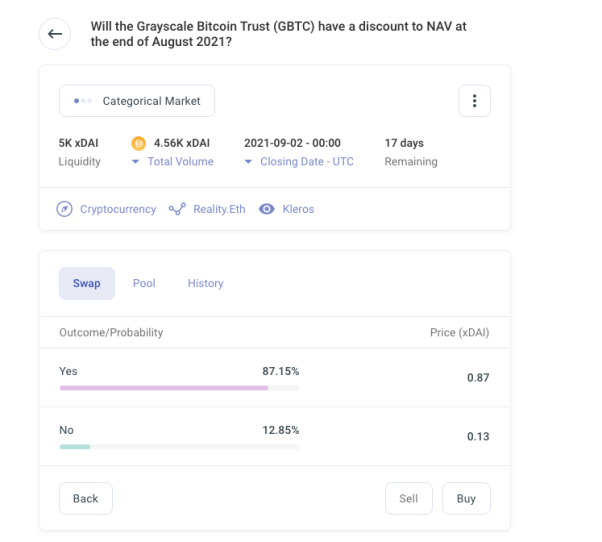The height and width of the screenshot is (542, 602).
Task: Switch to the History tab
Action: pyautogui.click(x=205, y=283)
